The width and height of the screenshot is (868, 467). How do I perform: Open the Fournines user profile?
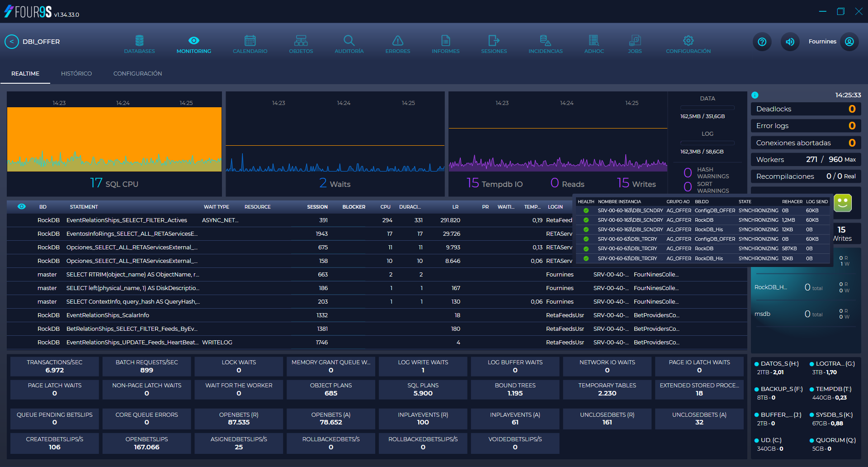tap(849, 42)
